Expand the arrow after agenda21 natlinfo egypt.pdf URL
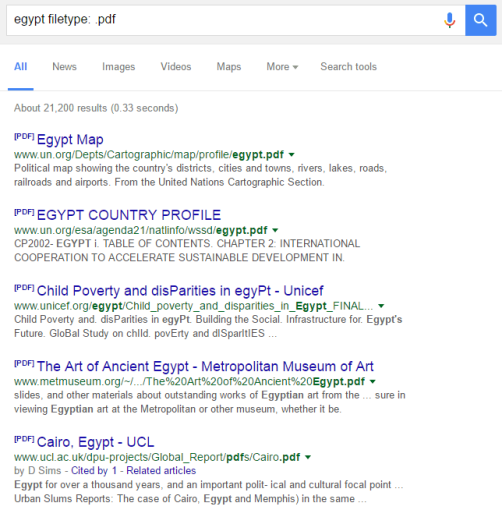502x516 pixels. pyautogui.click(x=275, y=230)
